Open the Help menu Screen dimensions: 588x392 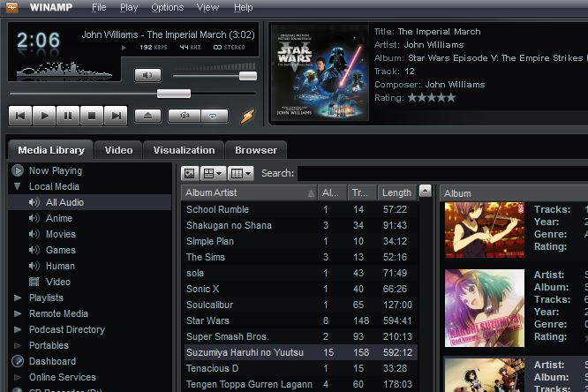(244, 7)
